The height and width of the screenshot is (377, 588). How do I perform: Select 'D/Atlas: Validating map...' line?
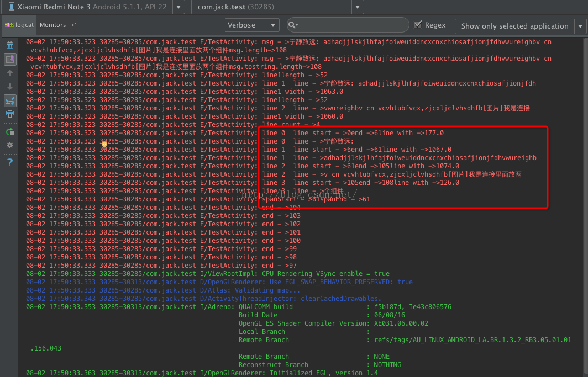click(163, 290)
